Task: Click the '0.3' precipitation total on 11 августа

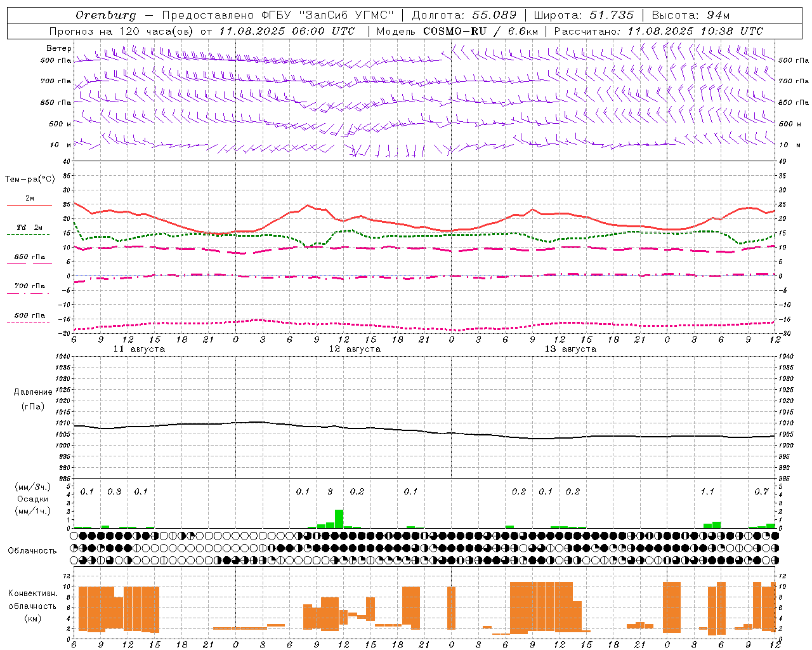Action: tap(114, 492)
